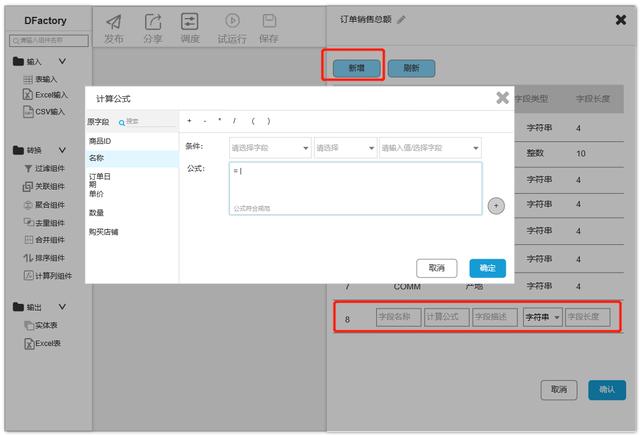The image size is (640, 435).
Task: Click 字段长度 column header
Action: pos(593,98)
